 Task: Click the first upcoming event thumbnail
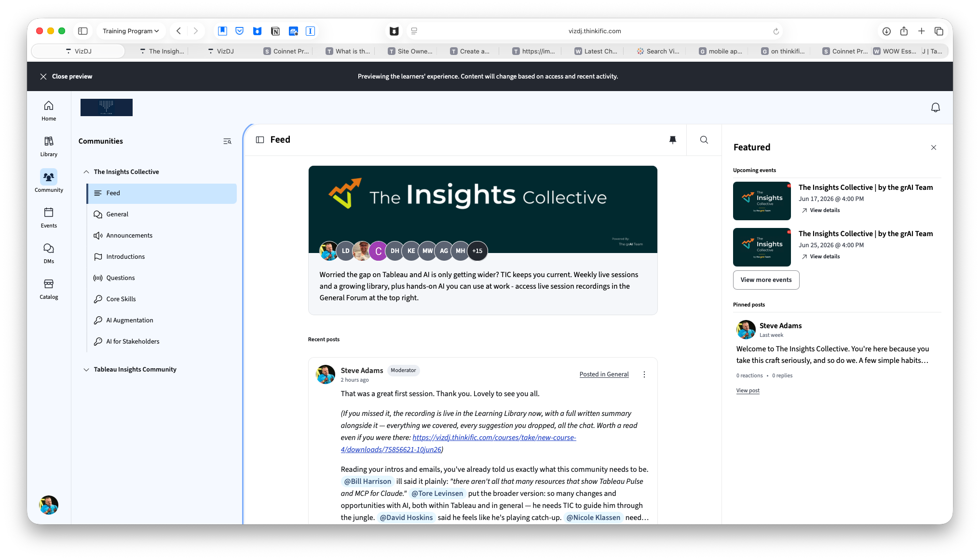(762, 201)
